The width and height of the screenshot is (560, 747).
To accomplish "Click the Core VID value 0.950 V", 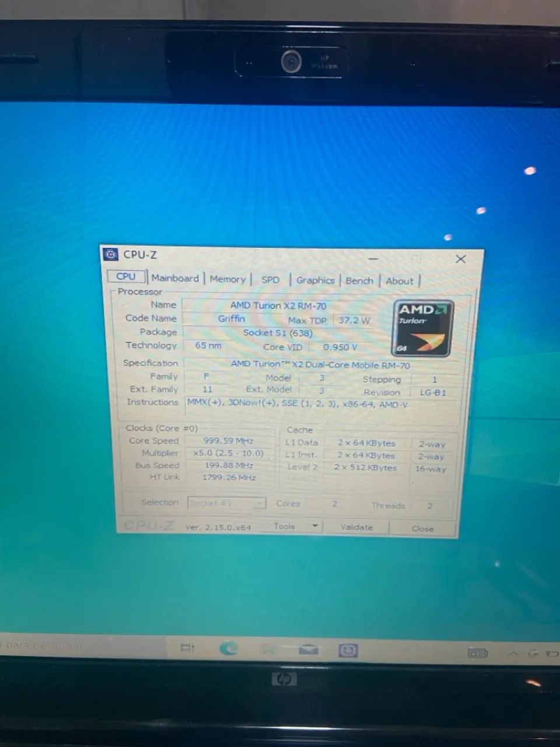I will point(340,347).
